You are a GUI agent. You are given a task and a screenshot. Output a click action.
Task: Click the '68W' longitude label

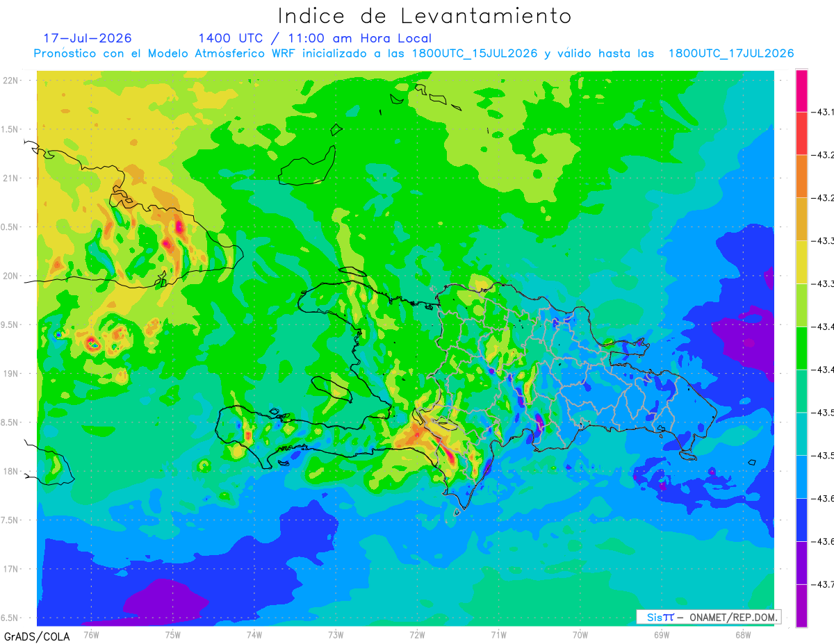[743, 634]
